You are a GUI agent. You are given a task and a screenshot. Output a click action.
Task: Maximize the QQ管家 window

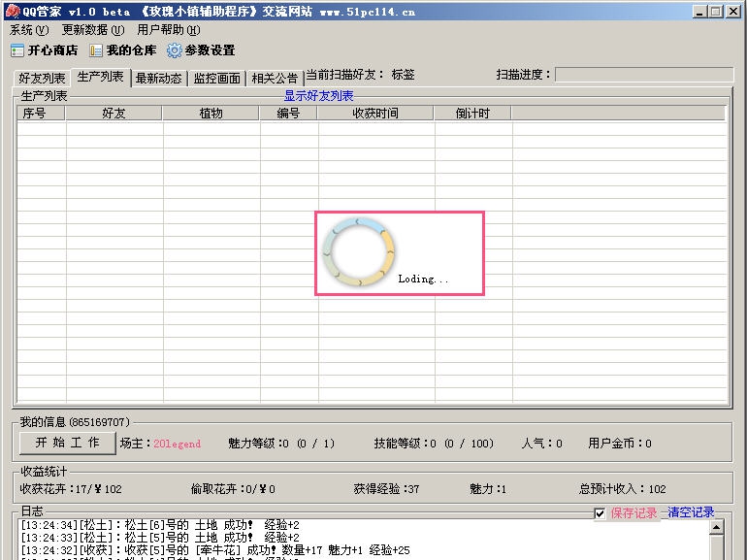pyautogui.click(x=716, y=12)
